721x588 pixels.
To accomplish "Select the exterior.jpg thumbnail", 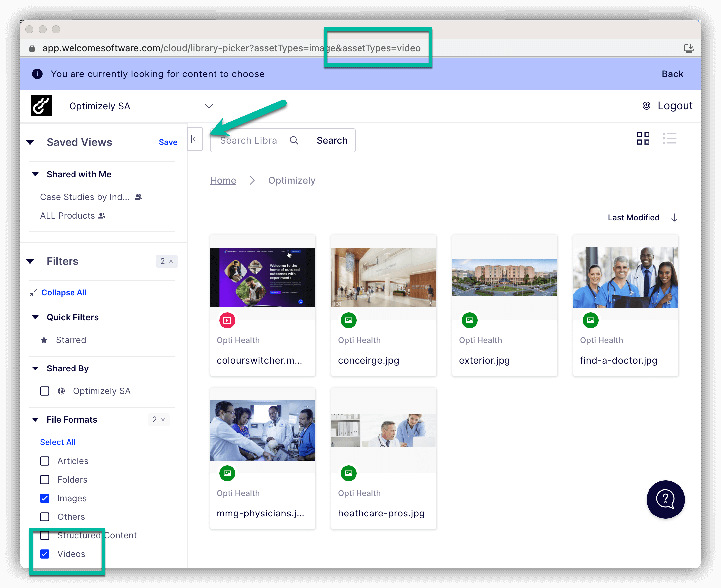I will pyautogui.click(x=505, y=277).
